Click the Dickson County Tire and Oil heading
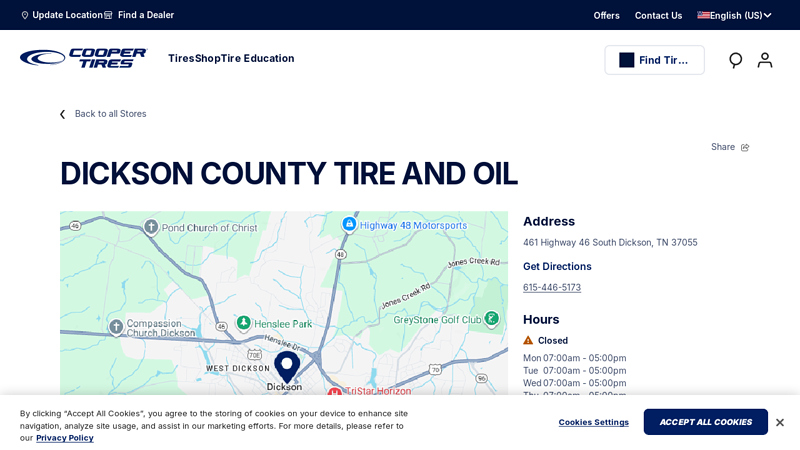The width and height of the screenshot is (800, 450). 289,173
